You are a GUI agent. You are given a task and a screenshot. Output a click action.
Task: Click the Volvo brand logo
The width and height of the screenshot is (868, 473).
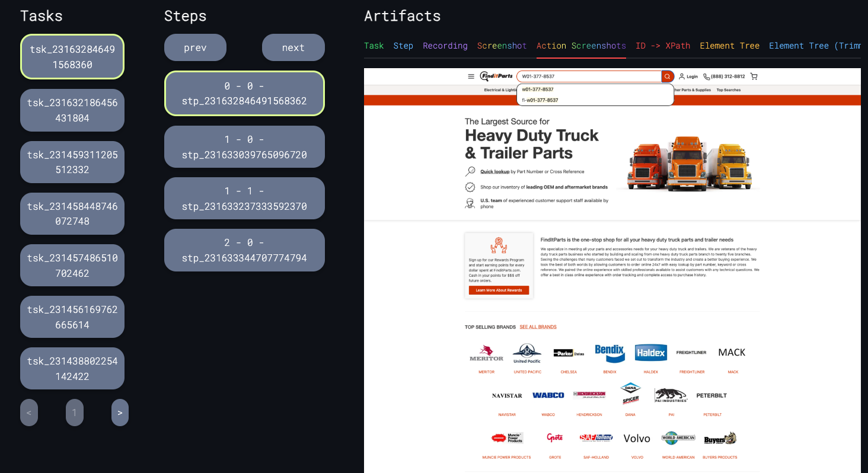point(637,439)
